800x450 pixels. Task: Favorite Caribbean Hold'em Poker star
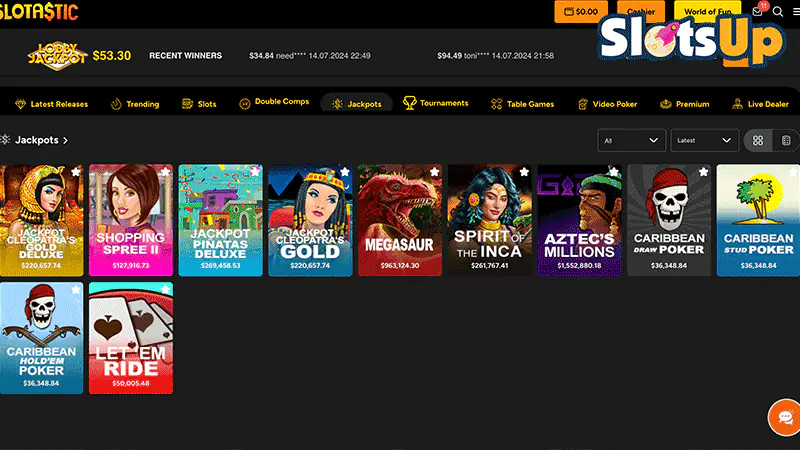click(x=76, y=290)
